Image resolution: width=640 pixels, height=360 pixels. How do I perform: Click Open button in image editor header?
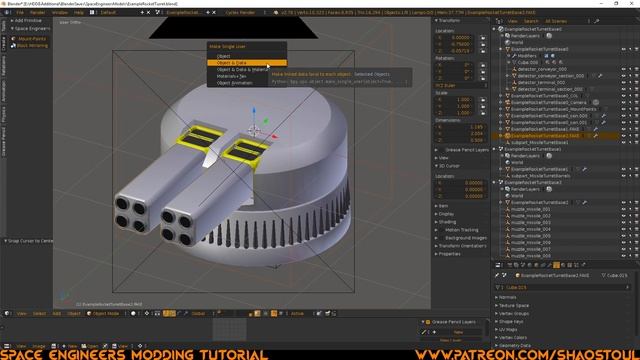coord(90,346)
